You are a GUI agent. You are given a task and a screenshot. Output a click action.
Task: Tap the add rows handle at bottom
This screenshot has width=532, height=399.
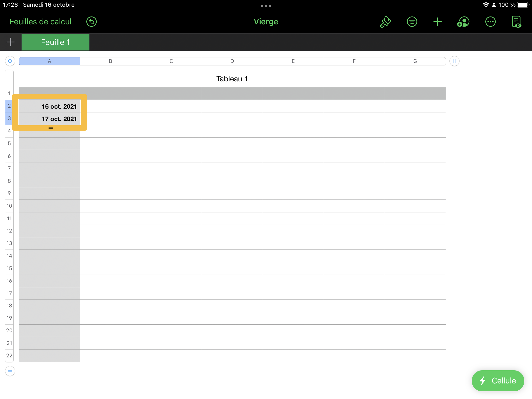click(x=10, y=371)
